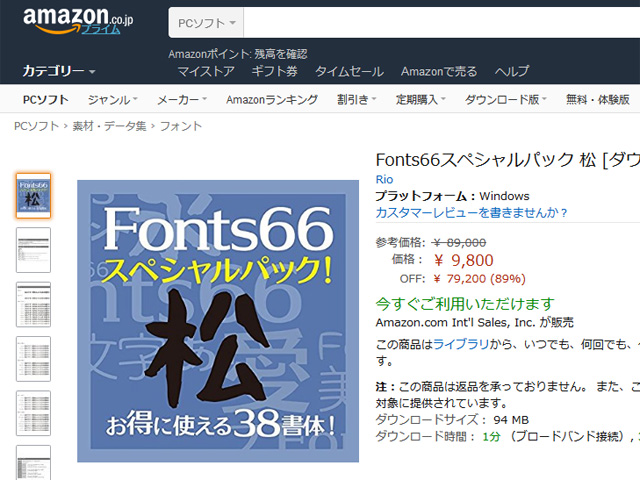Screen dimensions: 640x480
Task: Open the Amazon.co.jp home logo
Action: point(78,20)
